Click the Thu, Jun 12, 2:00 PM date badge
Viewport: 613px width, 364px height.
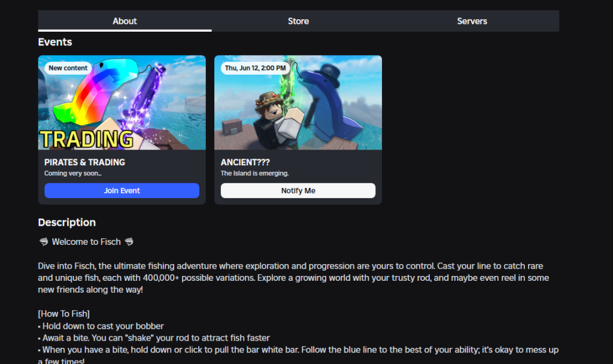click(255, 68)
